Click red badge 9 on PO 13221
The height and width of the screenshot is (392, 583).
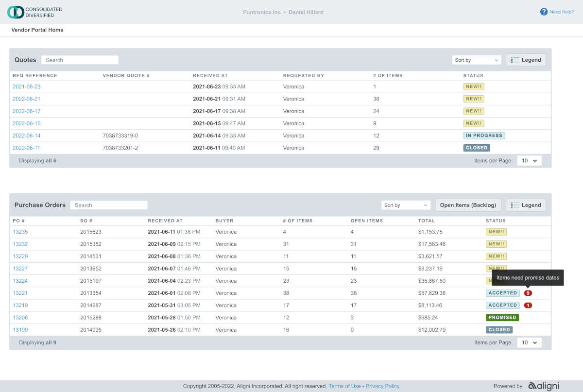coord(528,293)
